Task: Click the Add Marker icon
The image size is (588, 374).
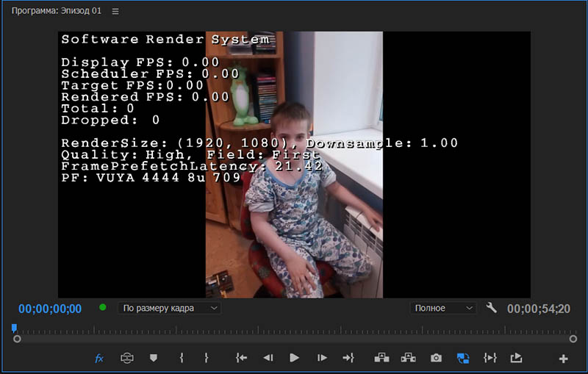Action: tap(154, 358)
